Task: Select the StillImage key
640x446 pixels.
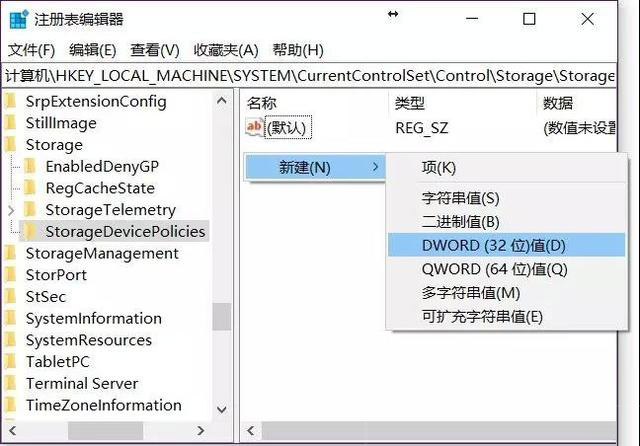Action: pos(61,123)
